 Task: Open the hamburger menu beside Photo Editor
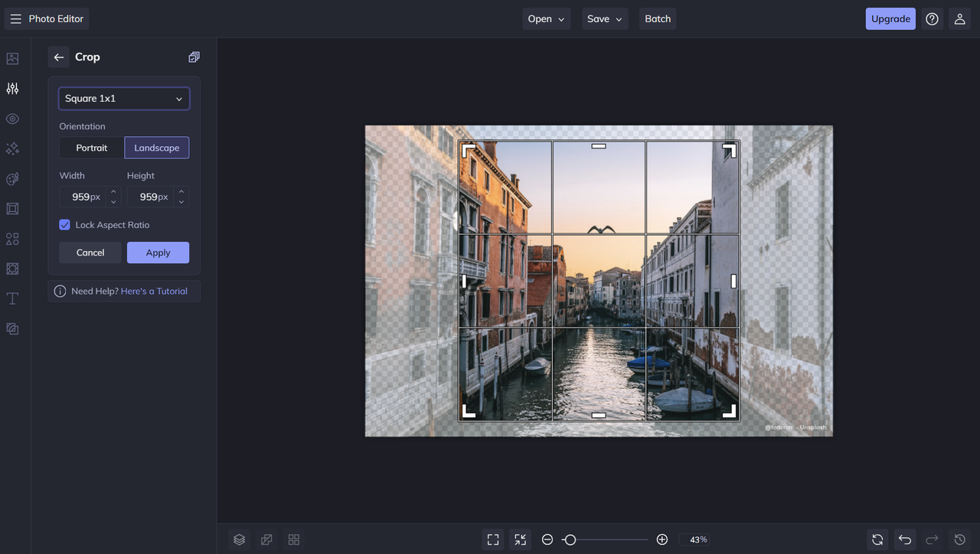pos(15,19)
